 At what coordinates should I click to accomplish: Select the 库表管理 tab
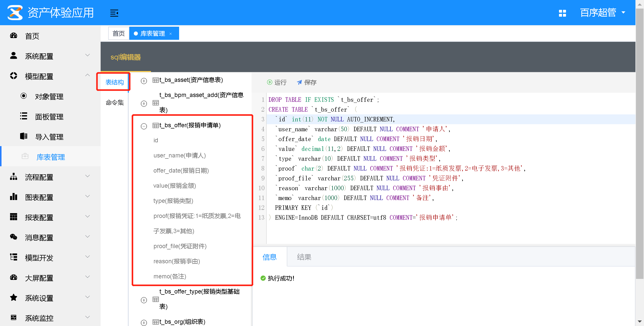click(x=154, y=33)
